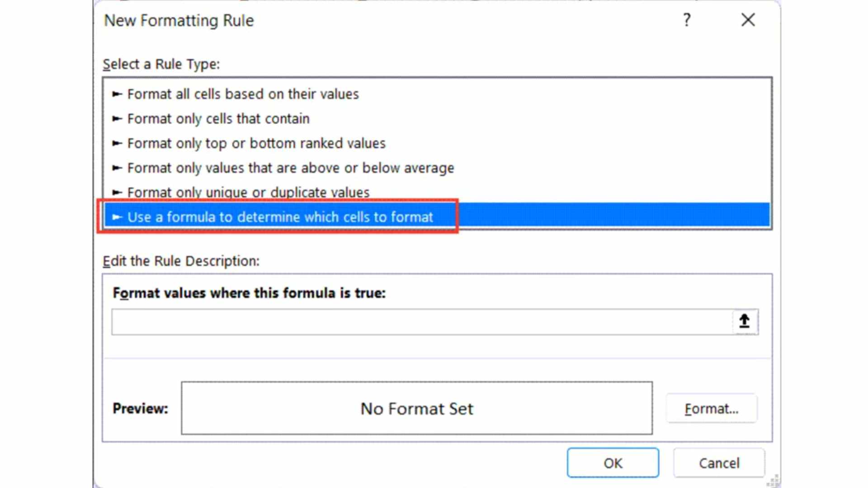This screenshot has width=868, height=488.
Task: Open the Help question mark icon
Action: tap(687, 20)
